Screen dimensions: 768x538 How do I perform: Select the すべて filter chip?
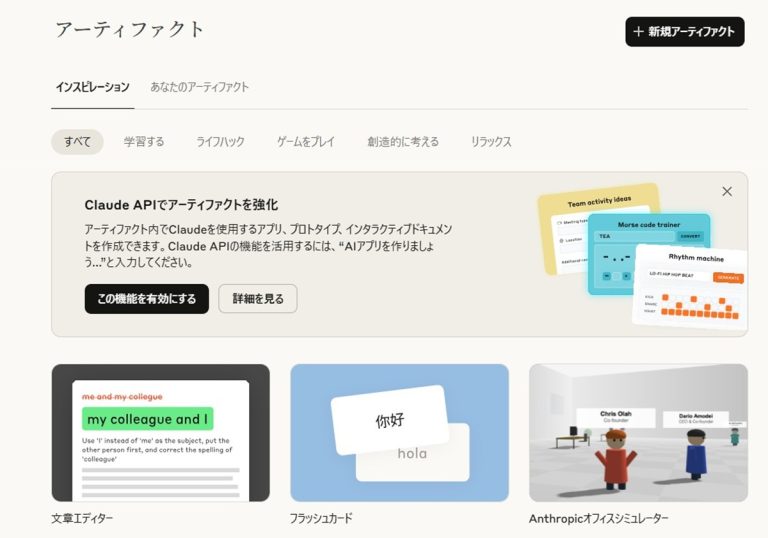[x=77, y=142]
